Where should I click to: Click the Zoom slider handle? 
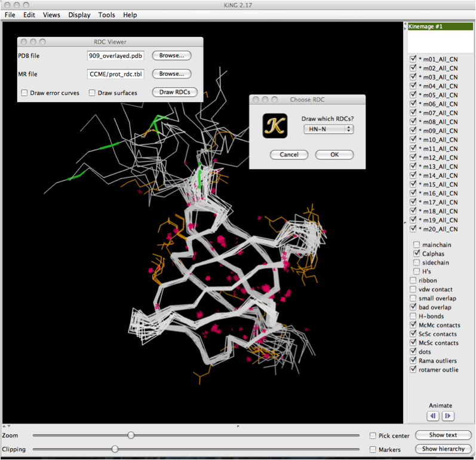(131, 436)
